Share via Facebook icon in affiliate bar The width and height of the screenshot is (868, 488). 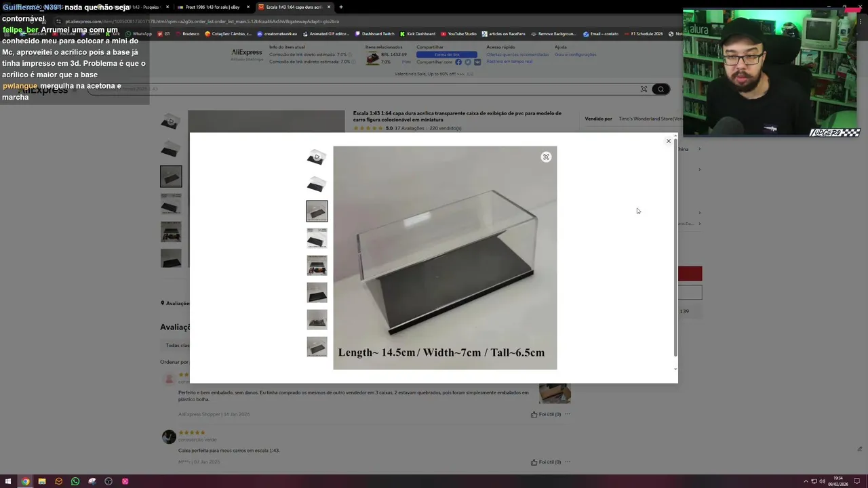pyautogui.click(x=458, y=62)
